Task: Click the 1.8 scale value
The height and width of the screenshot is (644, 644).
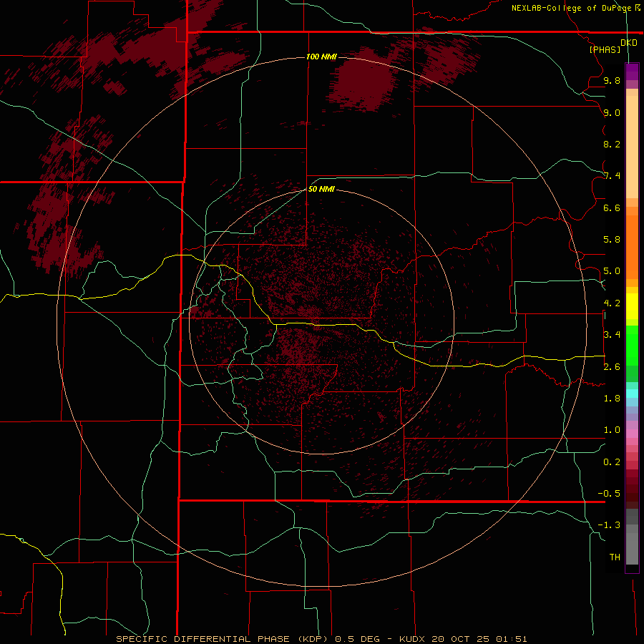Action: point(612,398)
